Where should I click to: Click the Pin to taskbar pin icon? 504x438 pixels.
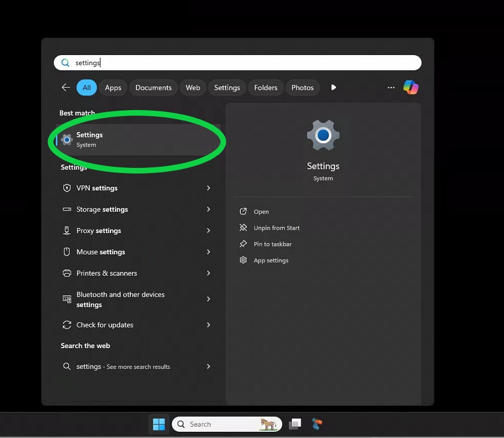pyautogui.click(x=244, y=244)
